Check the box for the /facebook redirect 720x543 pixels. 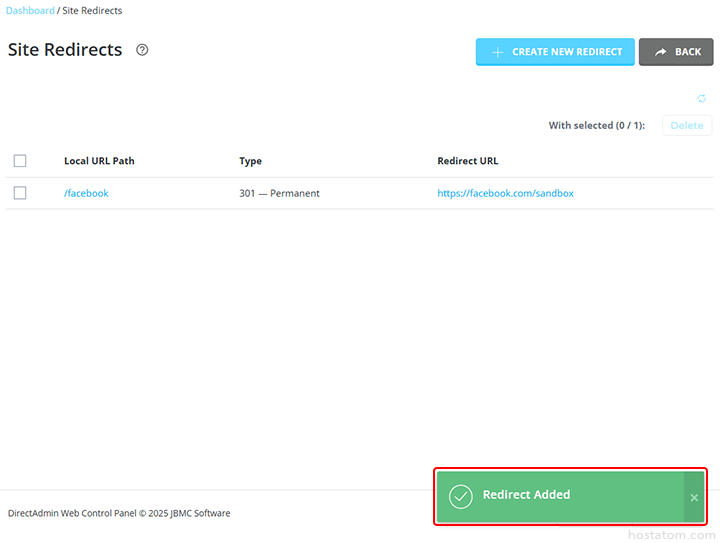[20, 193]
